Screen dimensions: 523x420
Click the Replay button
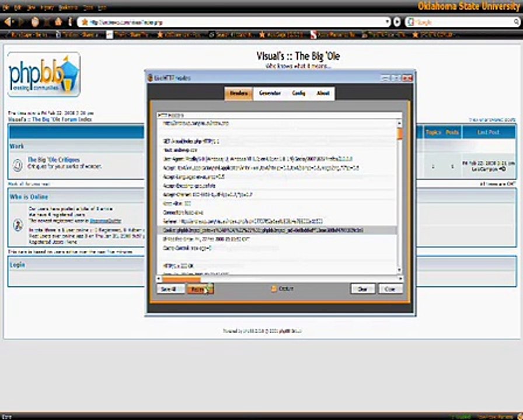200,289
